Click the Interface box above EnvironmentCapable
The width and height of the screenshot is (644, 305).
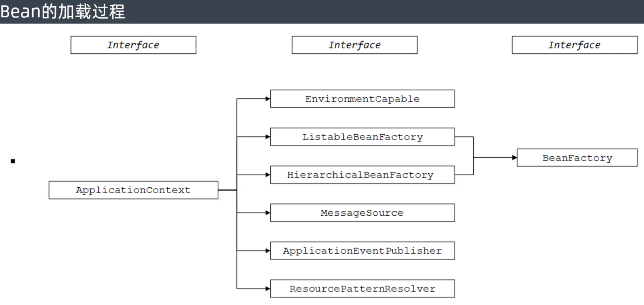point(355,45)
